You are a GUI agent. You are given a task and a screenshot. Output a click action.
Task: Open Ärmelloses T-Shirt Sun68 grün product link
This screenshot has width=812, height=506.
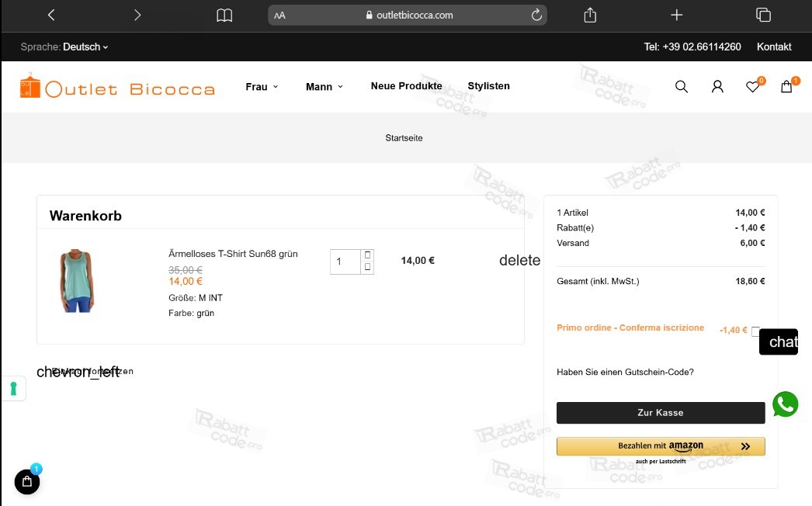click(233, 254)
